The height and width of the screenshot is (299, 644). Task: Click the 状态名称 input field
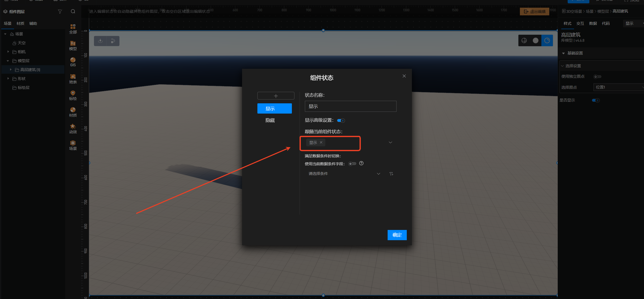pyautogui.click(x=350, y=106)
